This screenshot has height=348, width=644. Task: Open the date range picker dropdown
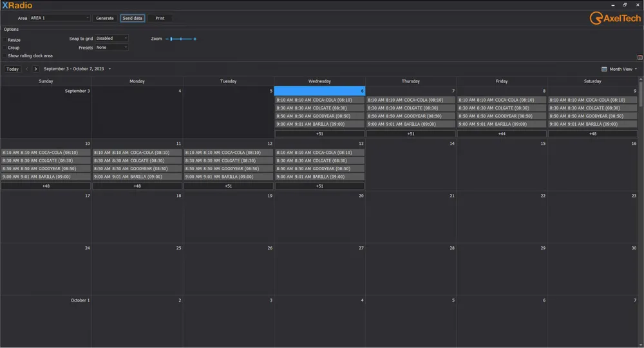point(109,69)
